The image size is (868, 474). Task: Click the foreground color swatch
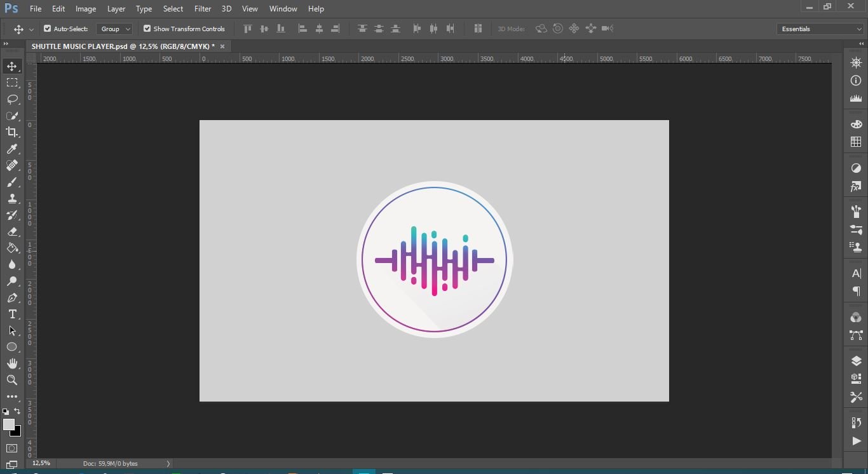pos(8,424)
